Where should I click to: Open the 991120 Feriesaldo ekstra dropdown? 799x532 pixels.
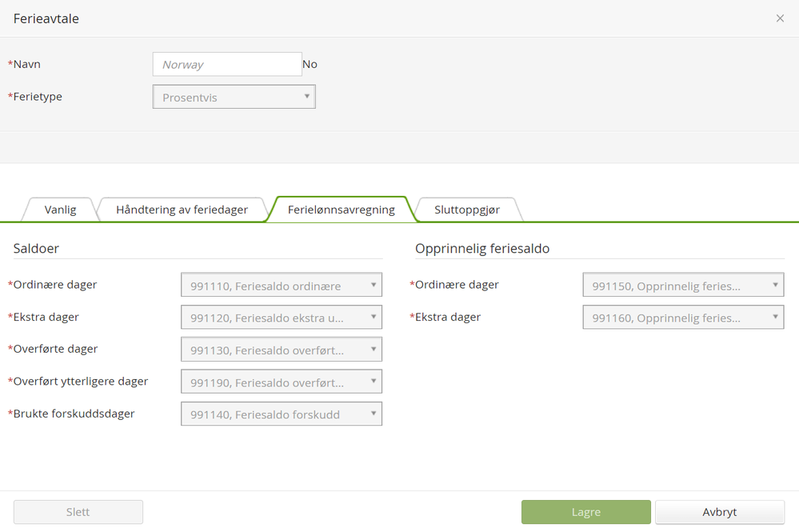[x=281, y=318]
